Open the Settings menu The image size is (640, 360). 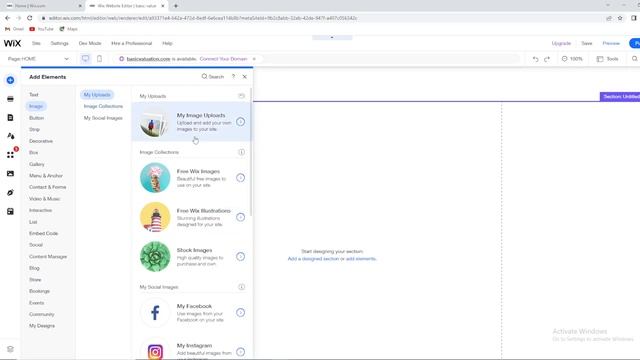60,43
